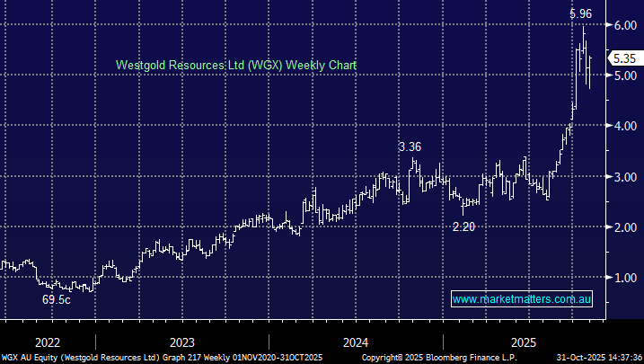Select the 2024 year label on the time axis
This screenshot has width=644, height=364.
click(x=356, y=342)
